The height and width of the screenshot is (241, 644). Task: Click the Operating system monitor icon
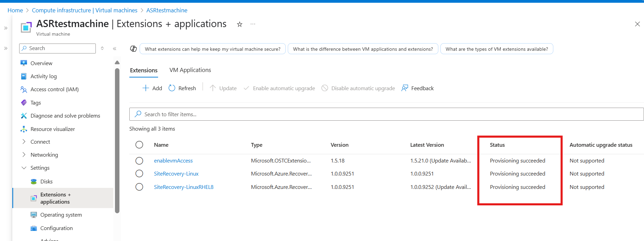click(x=34, y=215)
